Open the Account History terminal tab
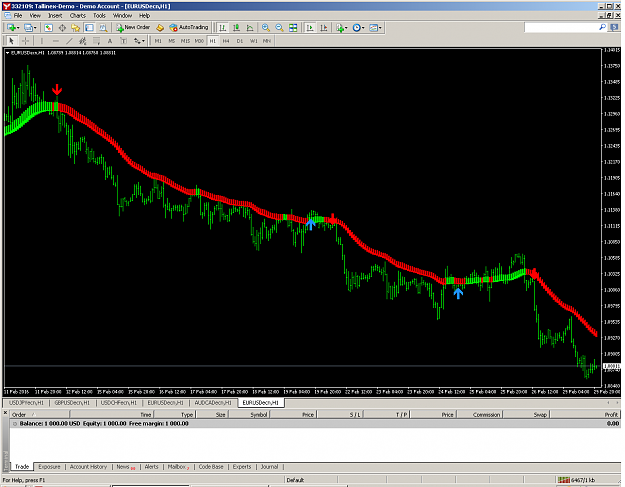This screenshot has width=625, height=487. click(88, 467)
